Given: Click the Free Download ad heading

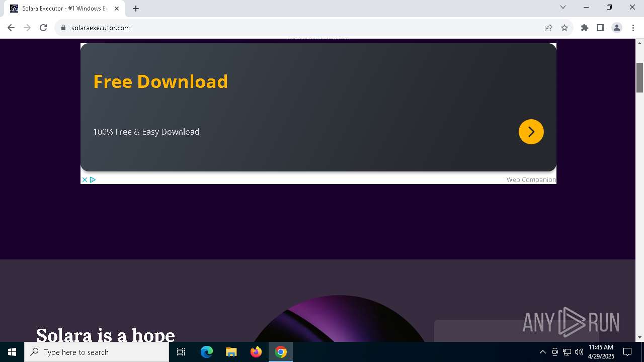Looking at the screenshot, I should 160,81.
